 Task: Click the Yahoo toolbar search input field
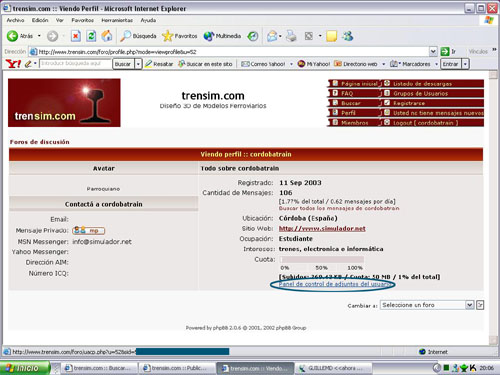point(75,64)
